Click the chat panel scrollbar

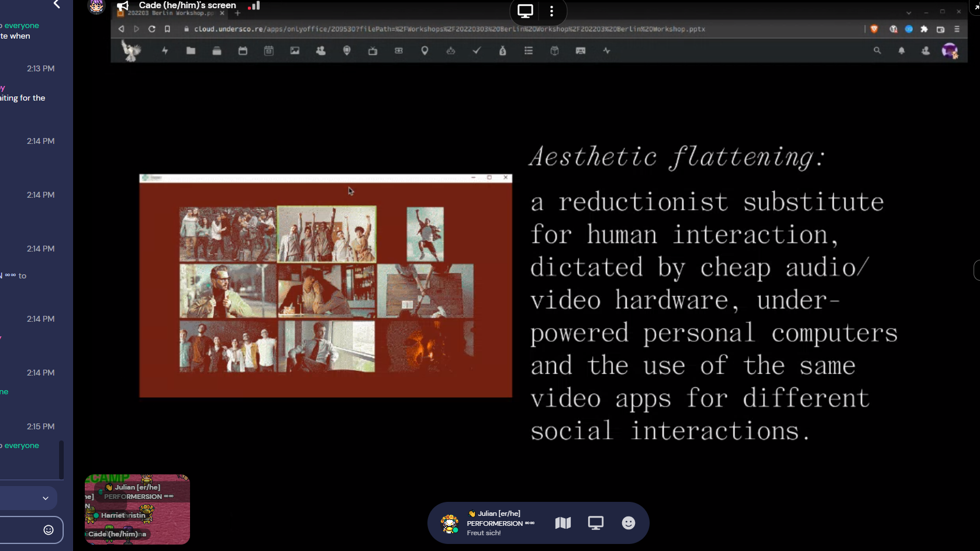61,460
